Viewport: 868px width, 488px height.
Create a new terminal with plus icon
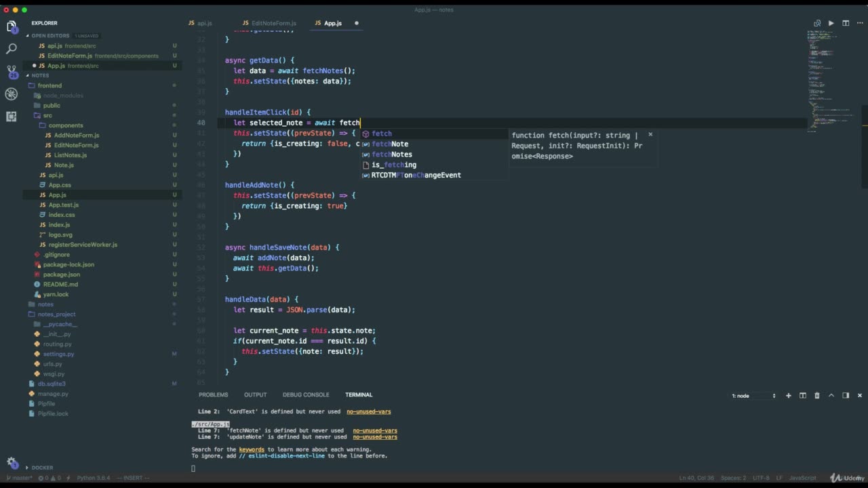[788, 395]
